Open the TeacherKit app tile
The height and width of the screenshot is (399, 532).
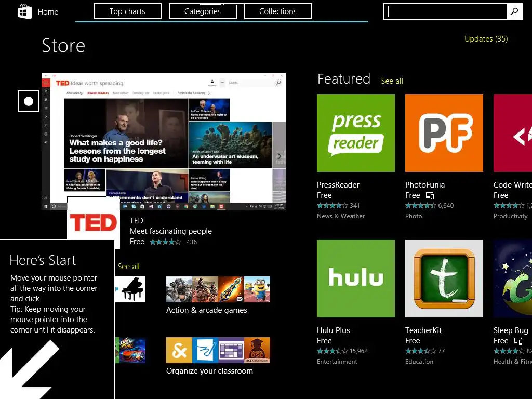click(444, 278)
